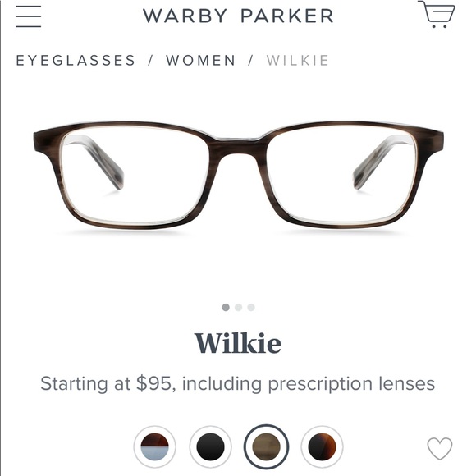This screenshot has height=476, width=476.
Task: Go to the Warby Parker homepage logo
Action: pyautogui.click(x=238, y=16)
